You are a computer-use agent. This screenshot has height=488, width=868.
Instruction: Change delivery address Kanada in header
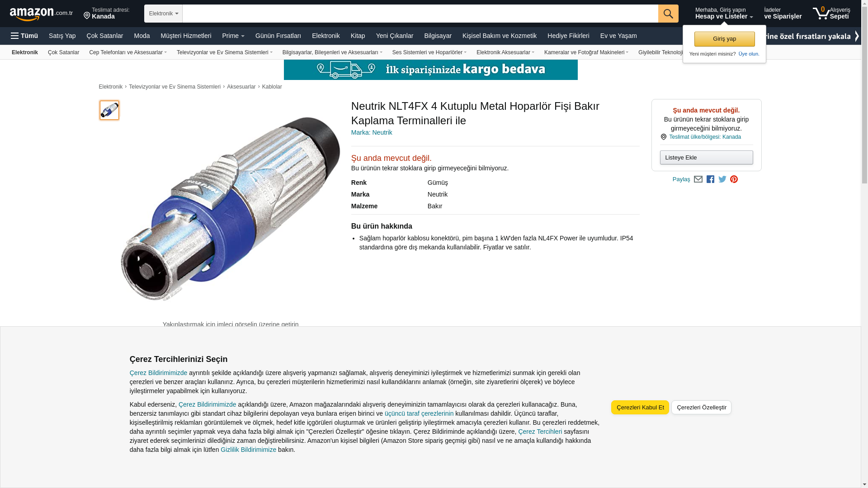(x=107, y=13)
